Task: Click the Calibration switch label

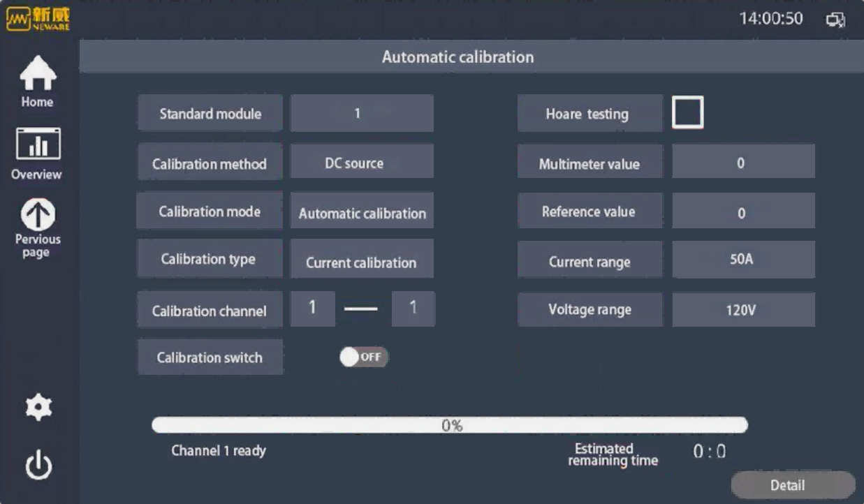Action: click(x=210, y=357)
